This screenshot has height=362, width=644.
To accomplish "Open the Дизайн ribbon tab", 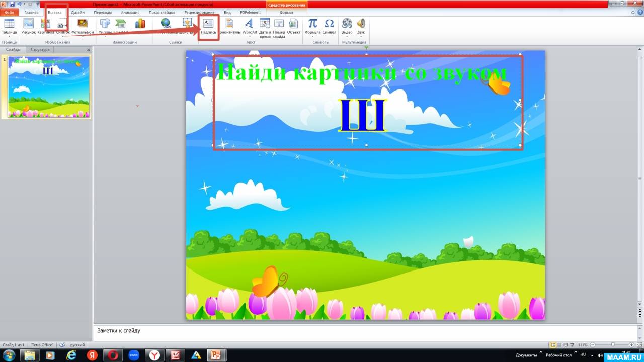I will click(77, 12).
